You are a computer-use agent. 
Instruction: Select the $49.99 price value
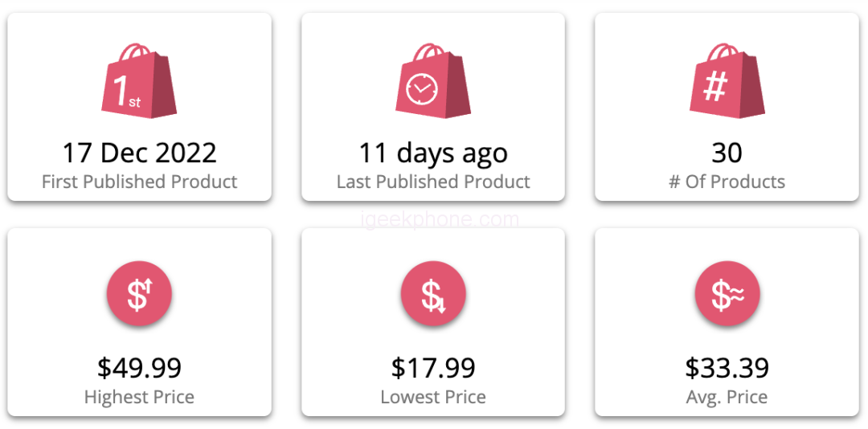pyautogui.click(x=139, y=368)
